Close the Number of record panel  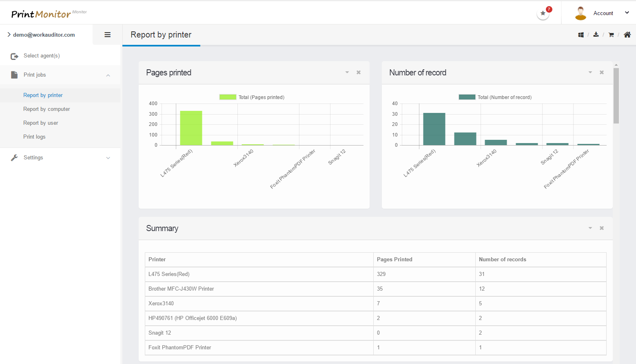point(602,73)
